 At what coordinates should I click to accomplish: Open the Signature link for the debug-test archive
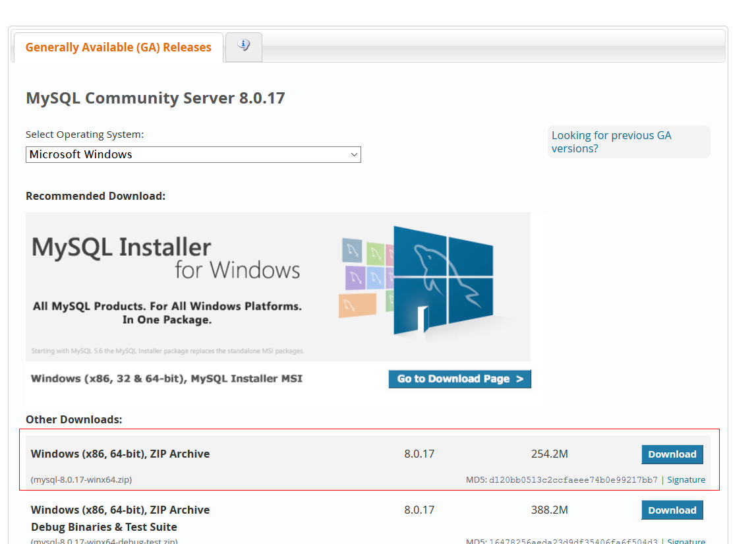pyautogui.click(x=685, y=541)
